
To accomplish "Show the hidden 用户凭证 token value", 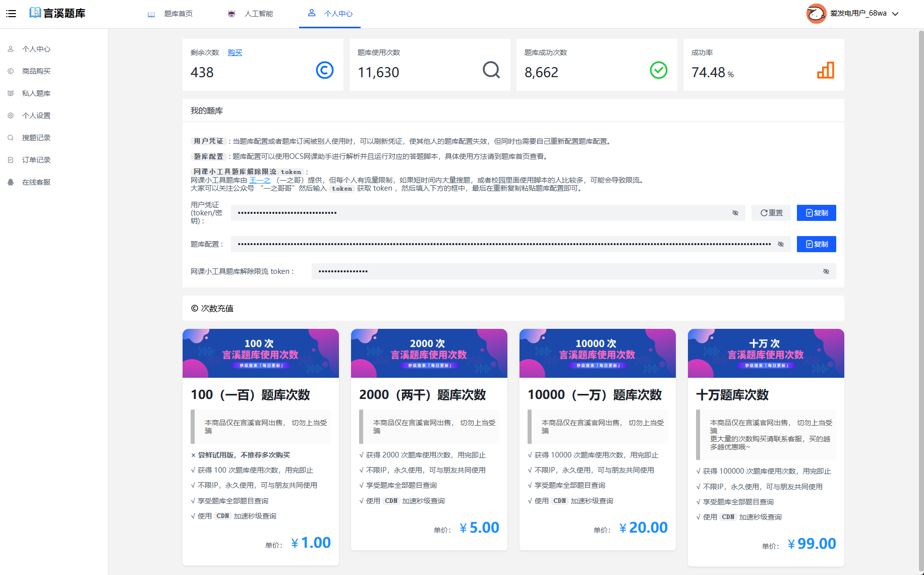I will click(735, 213).
